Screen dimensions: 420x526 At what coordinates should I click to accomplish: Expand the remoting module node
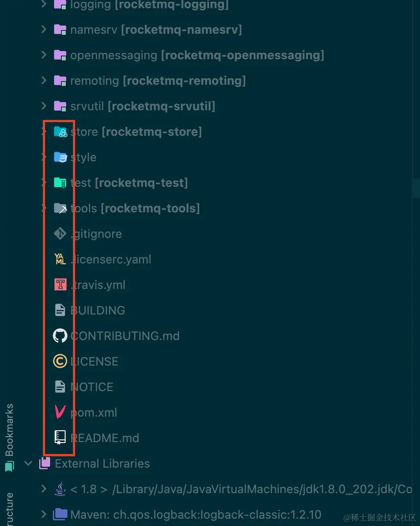[44, 81]
